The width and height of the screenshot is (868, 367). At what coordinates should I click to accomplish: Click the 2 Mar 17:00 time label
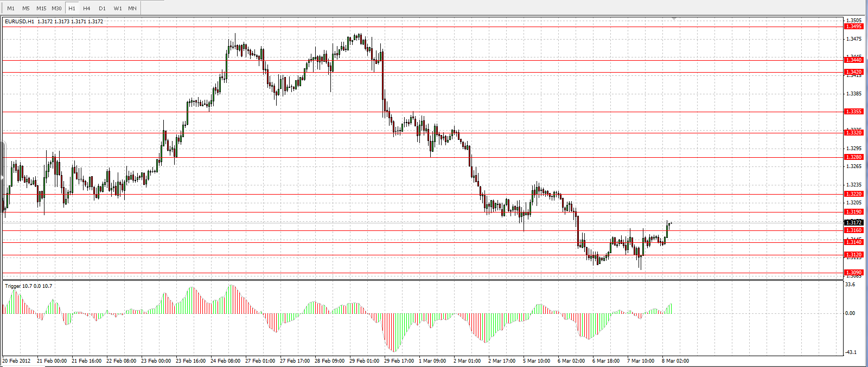(502, 361)
